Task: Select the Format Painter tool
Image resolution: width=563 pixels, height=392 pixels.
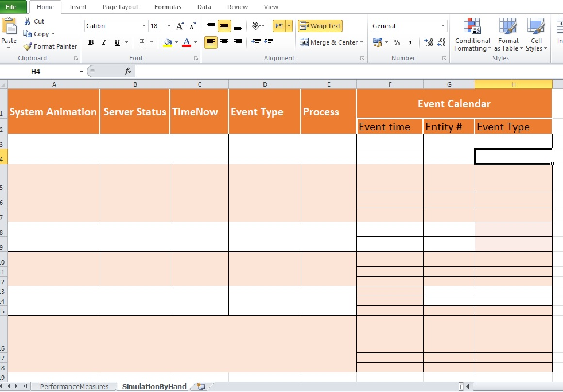Action: [50, 46]
